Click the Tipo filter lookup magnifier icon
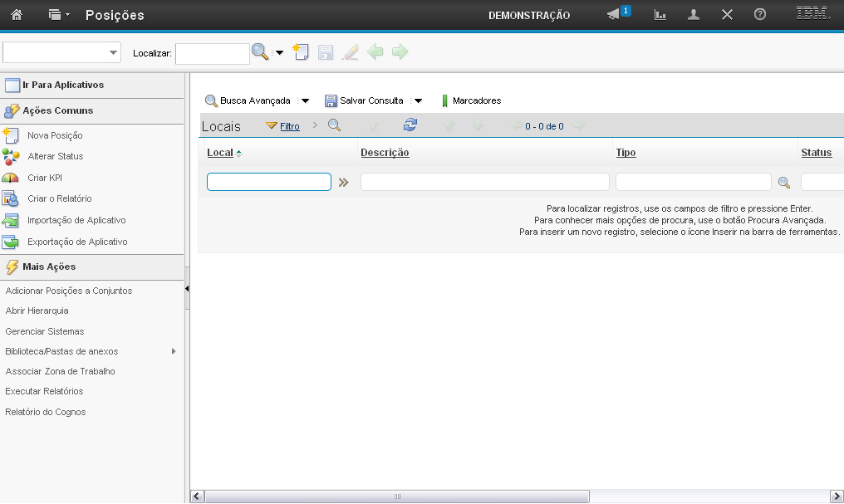The height and width of the screenshot is (504, 844). [x=783, y=183]
